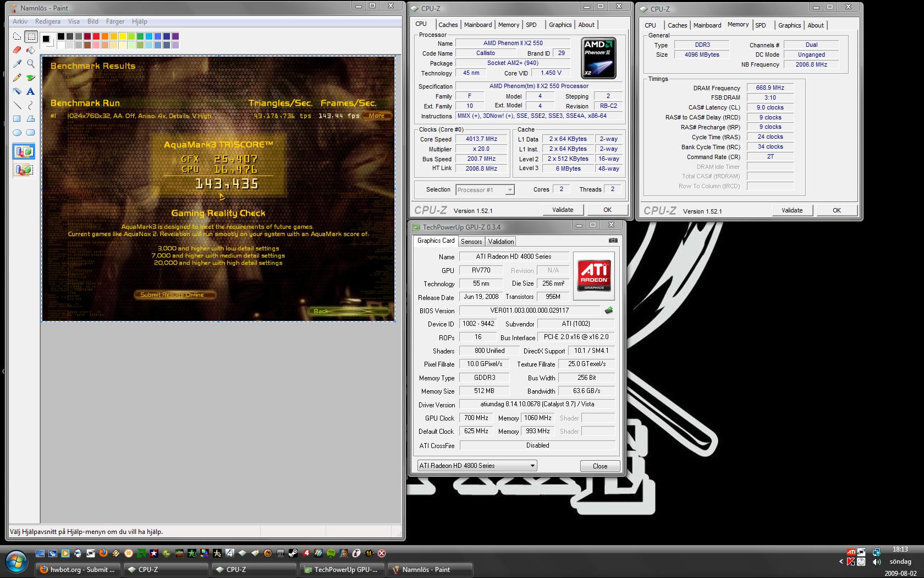Switch to Namnlös - Paint taskbar button
The image size is (924, 578).
pos(430,570)
